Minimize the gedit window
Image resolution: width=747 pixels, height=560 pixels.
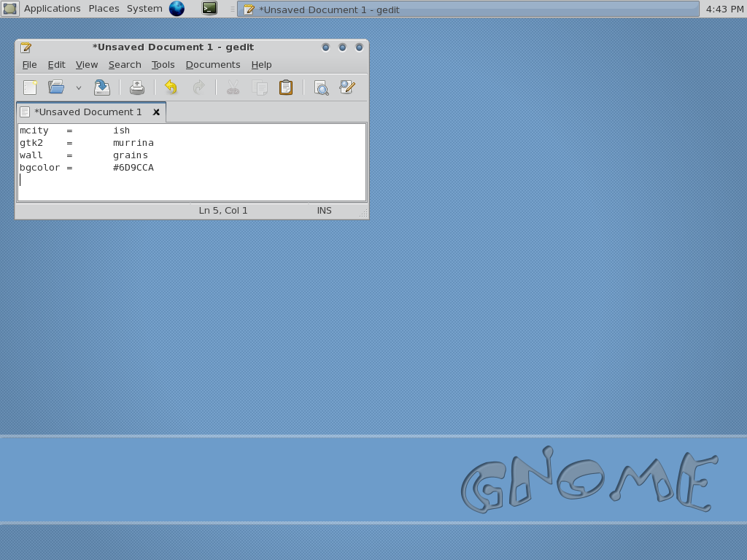pyautogui.click(x=326, y=47)
